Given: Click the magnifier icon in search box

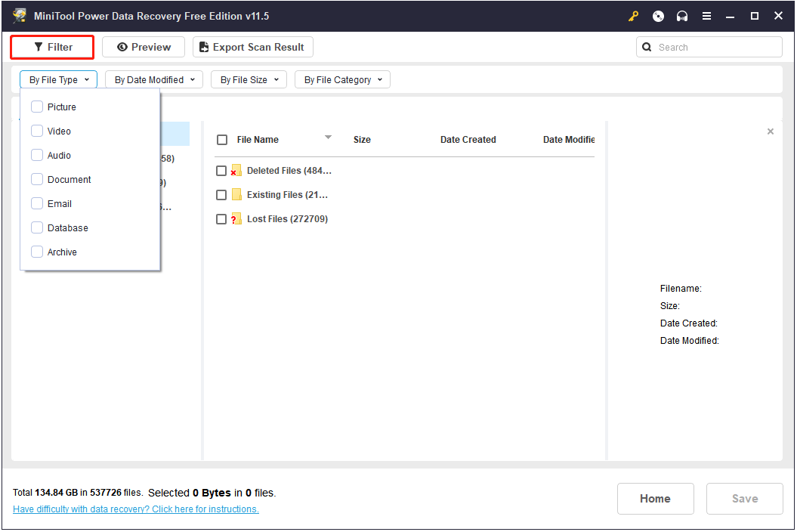Looking at the screenshot, I should [x=647, y=48].
